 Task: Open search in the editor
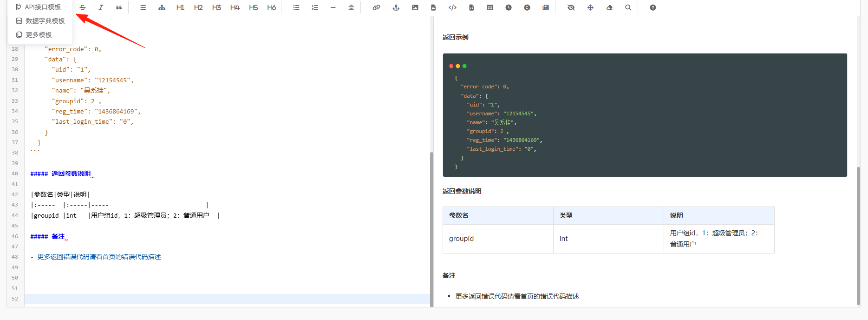[x=628, y=7]
